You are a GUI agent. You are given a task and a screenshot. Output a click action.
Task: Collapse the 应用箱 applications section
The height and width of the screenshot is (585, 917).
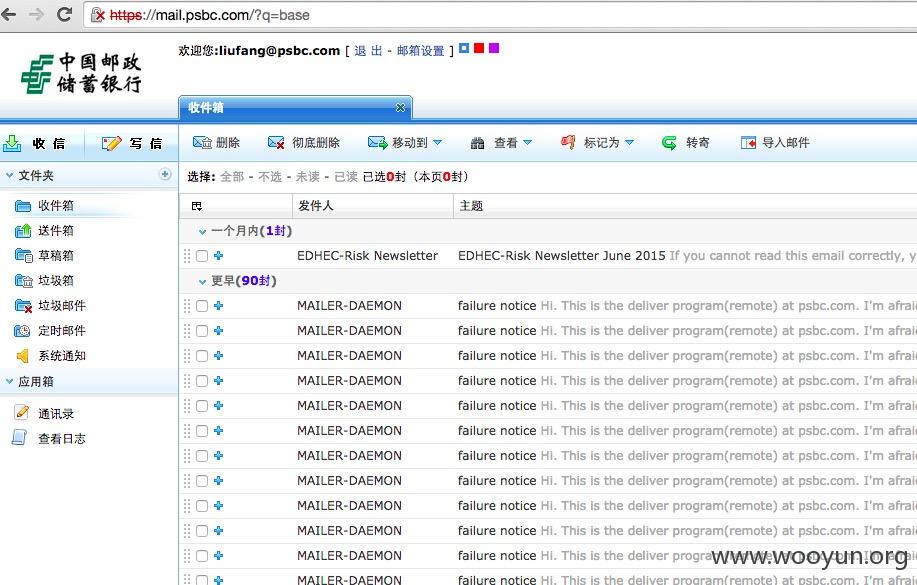point(9,381)
